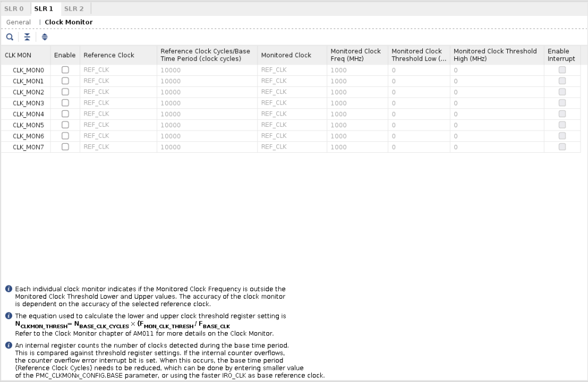
Task: Click the expand all rows icon
Action: click(x=45, y=37)
